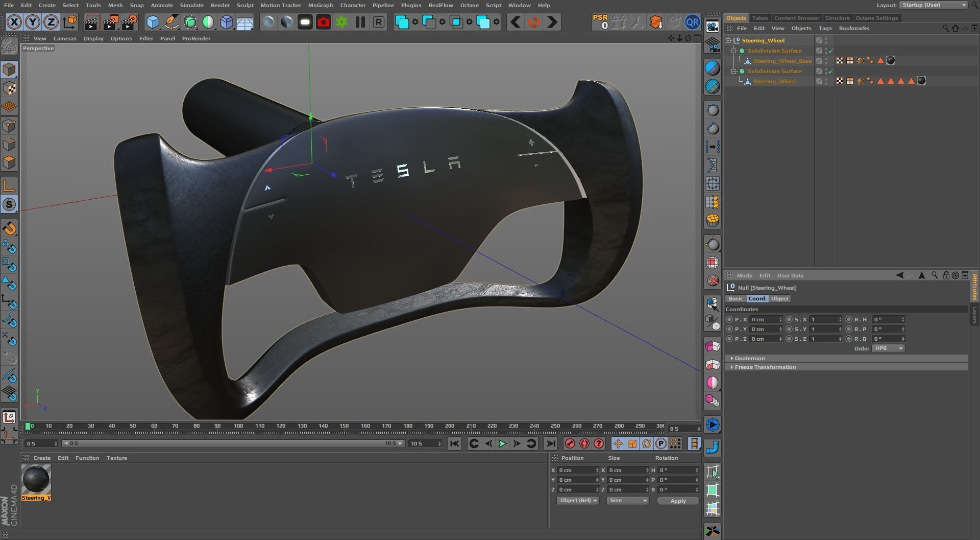The height and width of the screenshot is (540, 980).
Task: Switch to the Takes tab
Action: [759, 18]
